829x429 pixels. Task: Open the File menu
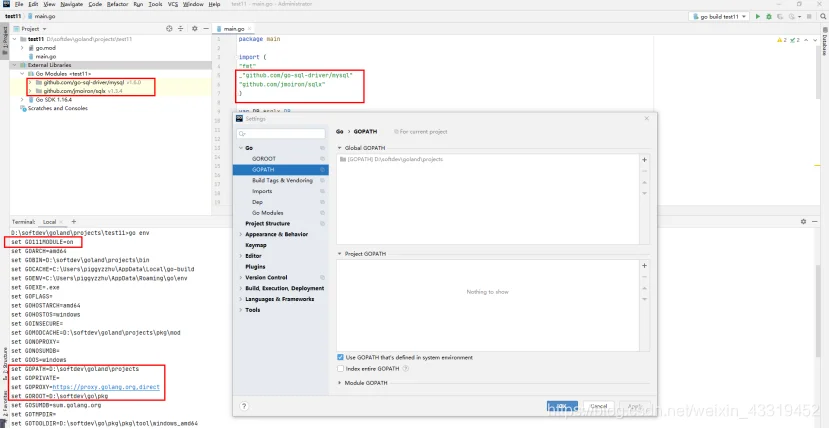click(19, 4)
